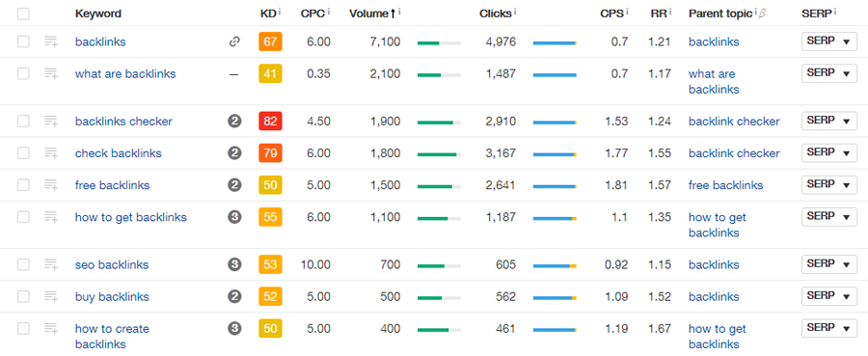This screenshot has width=868, height=356.
Task: Open KD column info icon
Action: point(280,12)
